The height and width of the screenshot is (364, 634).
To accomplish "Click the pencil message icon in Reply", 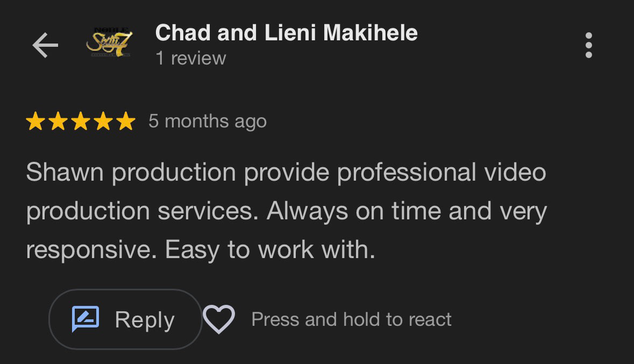I will (x=86, y=318).
